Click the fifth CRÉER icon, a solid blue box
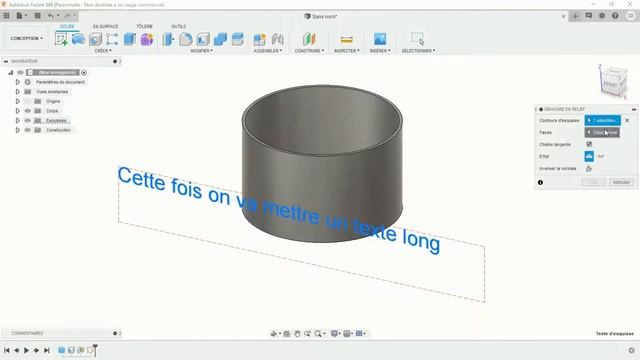The image size is (640, 360). [130, 39]
